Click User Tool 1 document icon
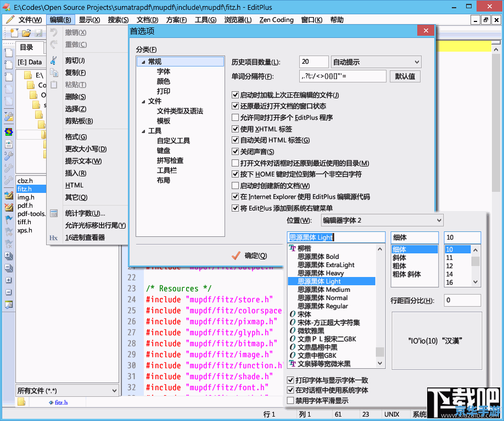 click(9, 53)
